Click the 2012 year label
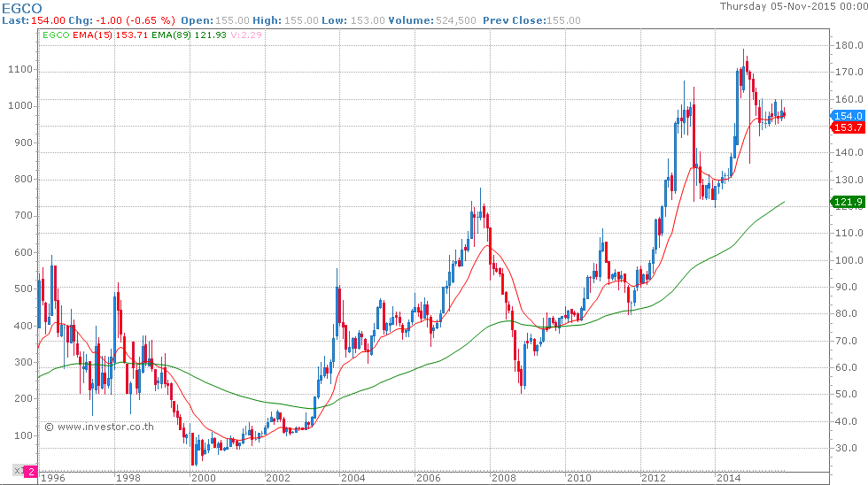The width and height of the screenshot is (868, 485). coord(654,478)
